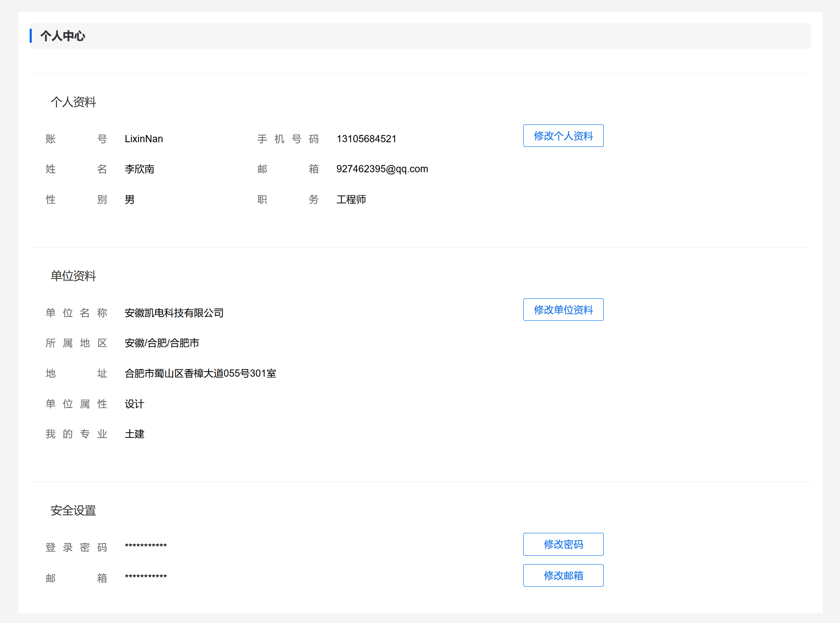Click the 单位资料 section heading
Viewport: 840px width, 623px height.
click(x=73, y=276)
